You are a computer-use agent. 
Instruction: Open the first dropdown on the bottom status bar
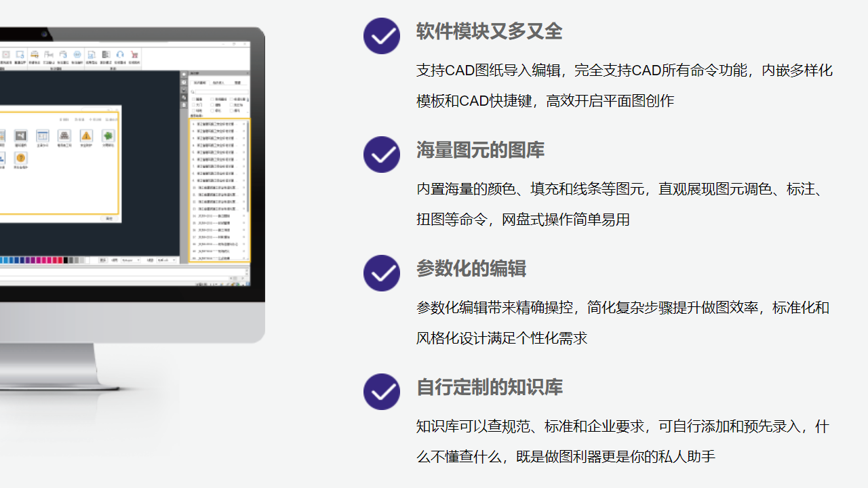(130, 260)
